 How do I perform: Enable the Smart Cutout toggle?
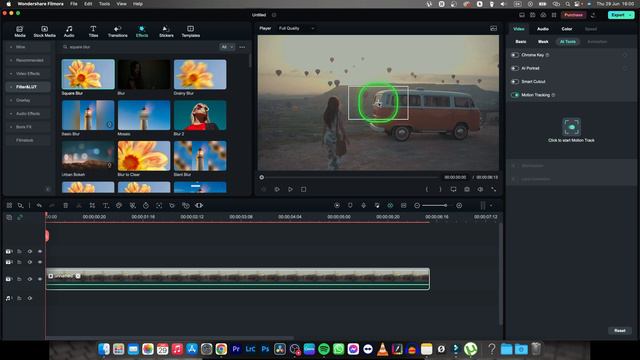515,82
